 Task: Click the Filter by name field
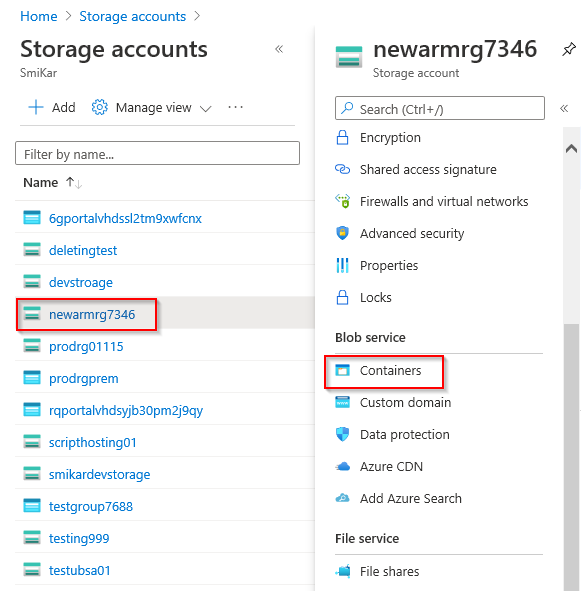point(157,153)
